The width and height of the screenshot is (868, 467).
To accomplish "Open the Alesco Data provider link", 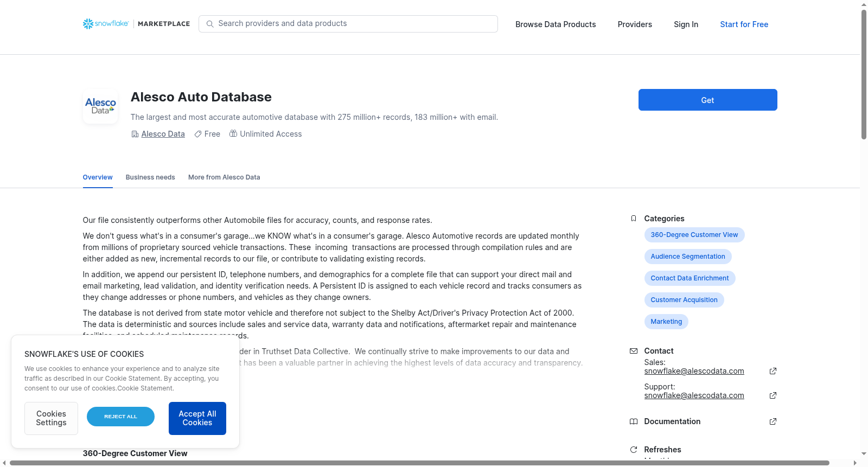I will 163,134.
